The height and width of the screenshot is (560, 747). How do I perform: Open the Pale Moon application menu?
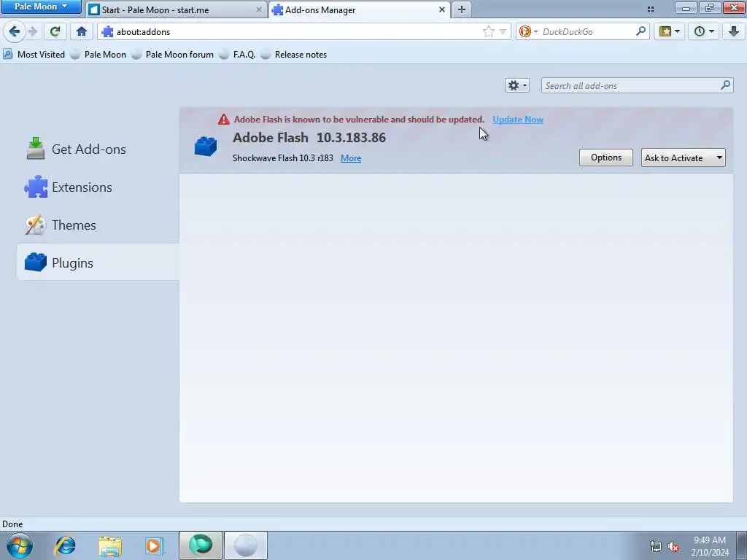pos(41,7)
